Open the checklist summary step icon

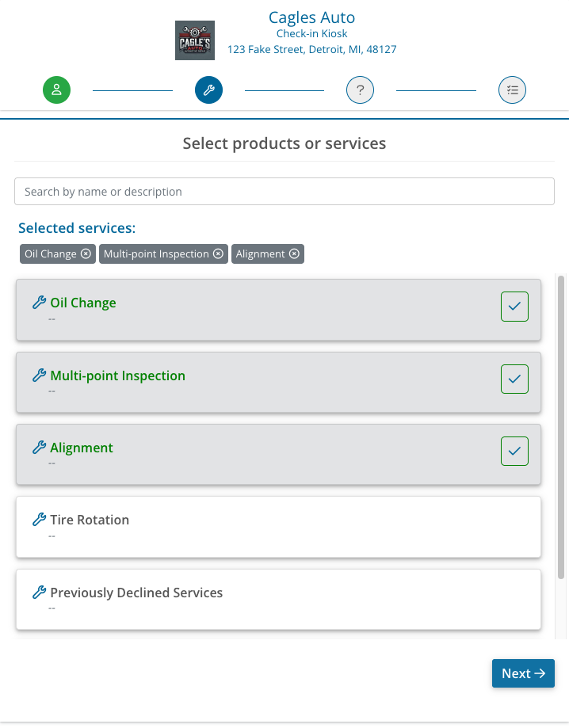[512, 90]
